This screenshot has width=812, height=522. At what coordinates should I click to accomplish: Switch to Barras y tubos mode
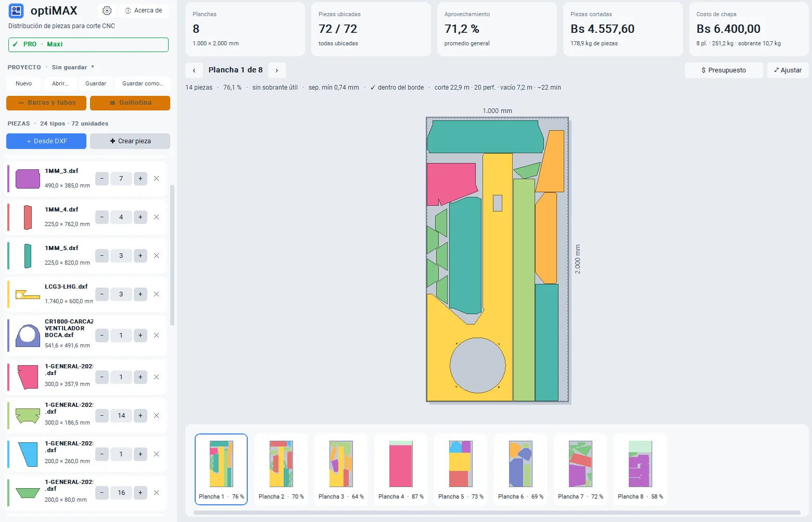tap(47, 103)
